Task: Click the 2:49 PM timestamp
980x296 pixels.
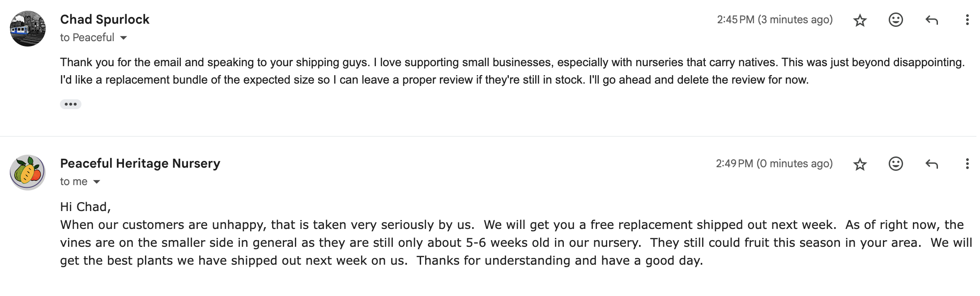Action: click(x=774, y=164)
